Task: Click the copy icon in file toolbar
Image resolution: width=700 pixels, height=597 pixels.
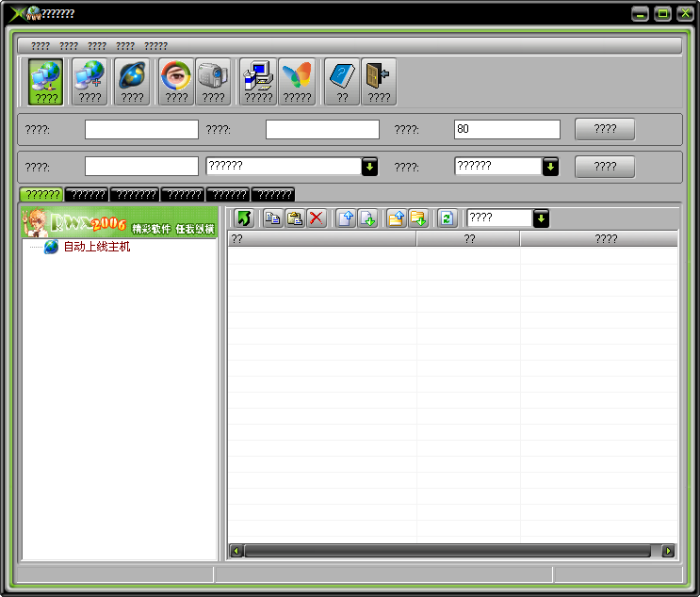Action: tap(272, 218)
